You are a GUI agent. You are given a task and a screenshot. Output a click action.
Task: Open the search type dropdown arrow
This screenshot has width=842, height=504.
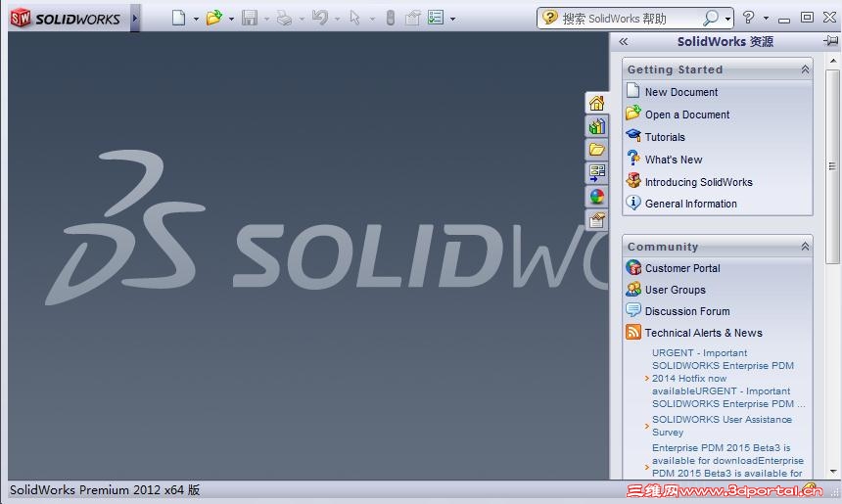click(727, 19)
